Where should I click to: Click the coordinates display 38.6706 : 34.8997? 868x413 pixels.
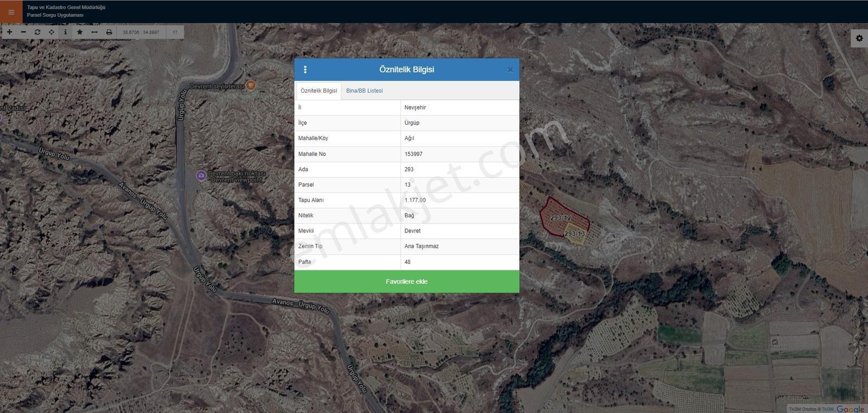tap(141, 33)
